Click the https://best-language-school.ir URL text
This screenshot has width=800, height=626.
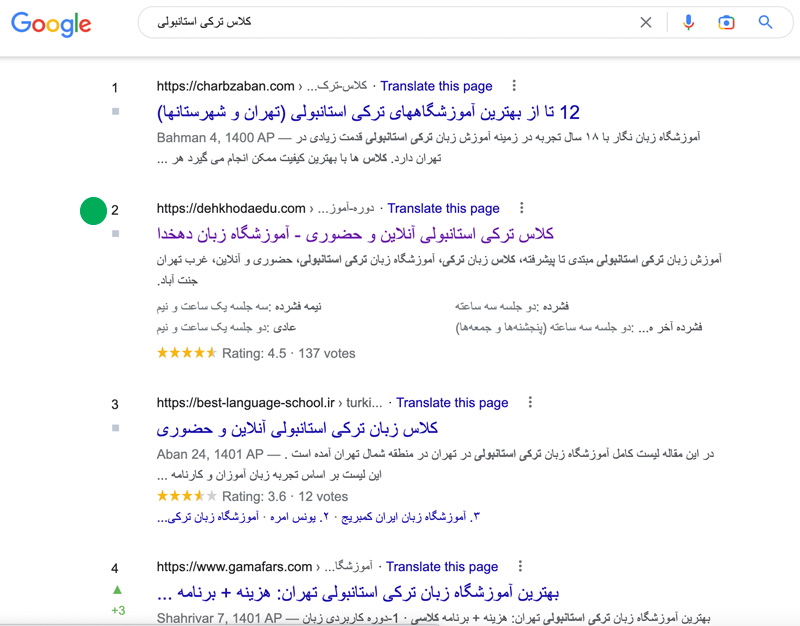point(245,403)
